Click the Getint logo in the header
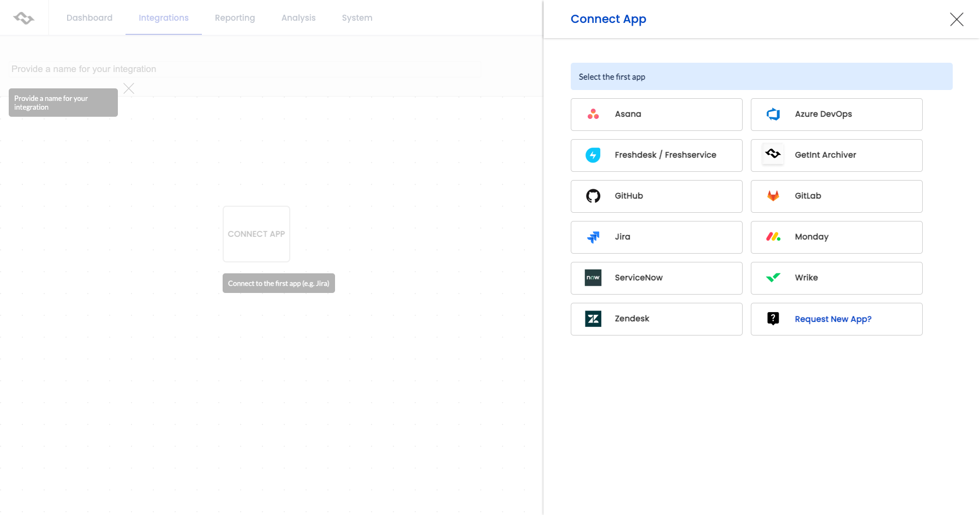Viewport: 980px width, 515px height. click(x=24, y=18)
